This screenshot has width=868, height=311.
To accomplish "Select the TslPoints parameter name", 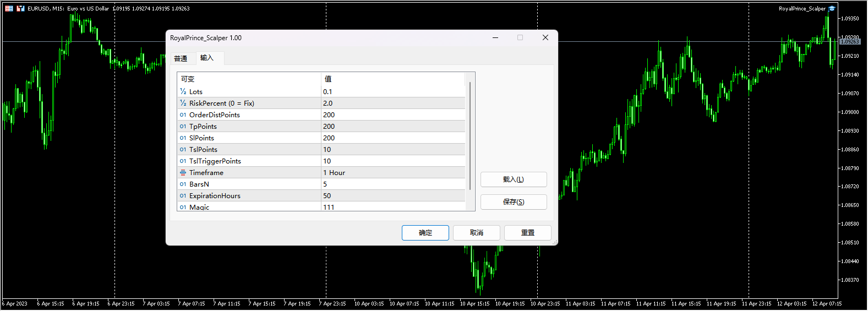I will [x=204, y=150].
